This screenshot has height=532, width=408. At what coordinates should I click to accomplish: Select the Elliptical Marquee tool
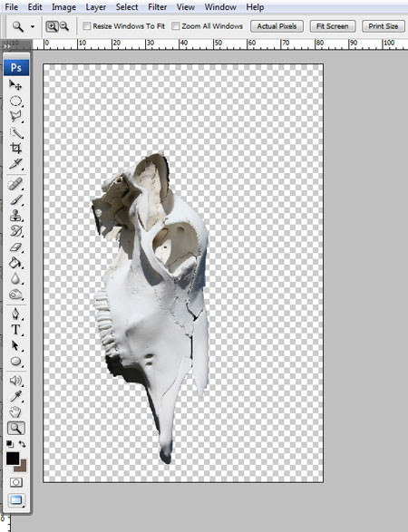[15, 102]
